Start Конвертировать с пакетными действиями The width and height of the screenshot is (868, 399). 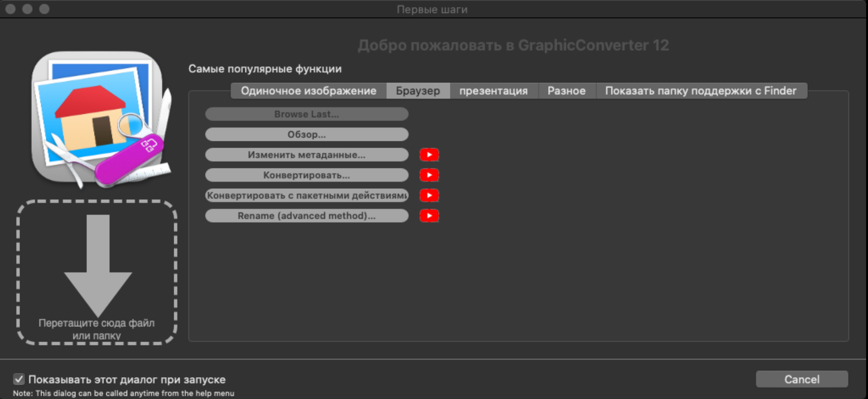tap(307, 195)
